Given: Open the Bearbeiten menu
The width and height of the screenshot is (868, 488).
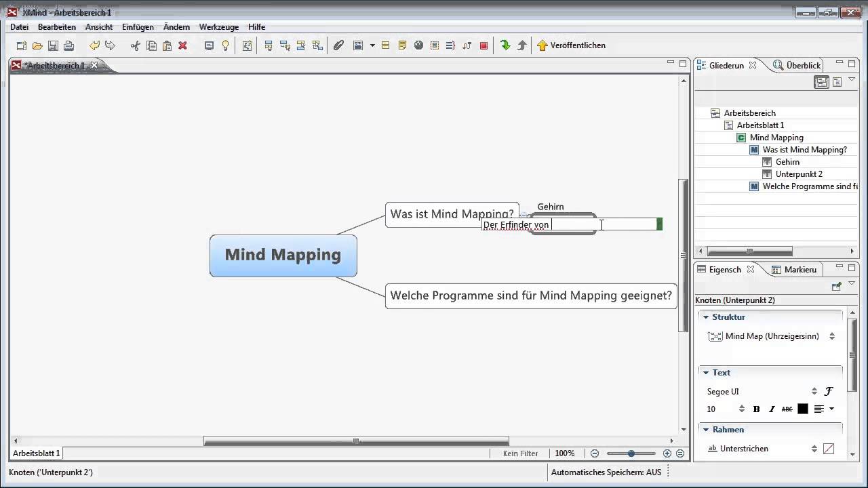Looking at the screenshot, I should point(57,27).
